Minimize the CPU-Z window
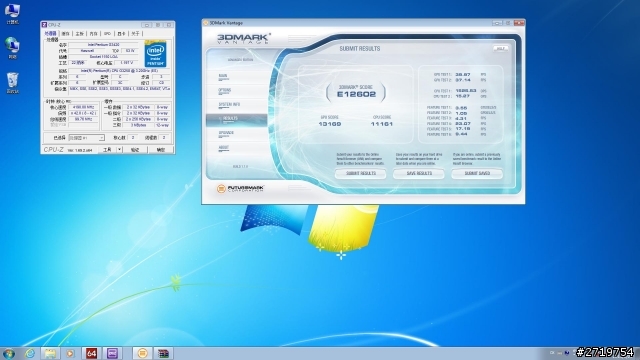Image resolution: width=640 pixels, height=360 pixels. pyautogui.click(x=147, y=25)
